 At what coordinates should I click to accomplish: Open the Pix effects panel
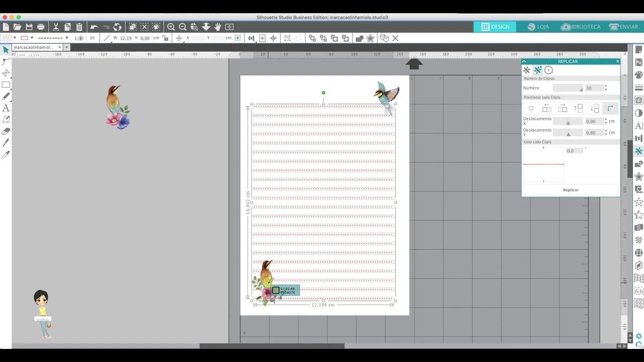click(x=639, y=62)
